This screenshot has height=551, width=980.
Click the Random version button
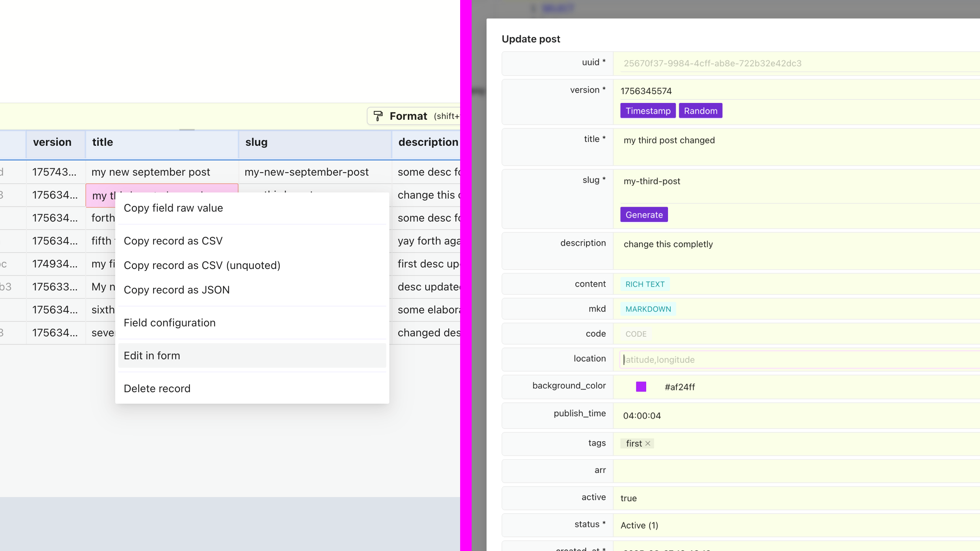tap(700, 111)
